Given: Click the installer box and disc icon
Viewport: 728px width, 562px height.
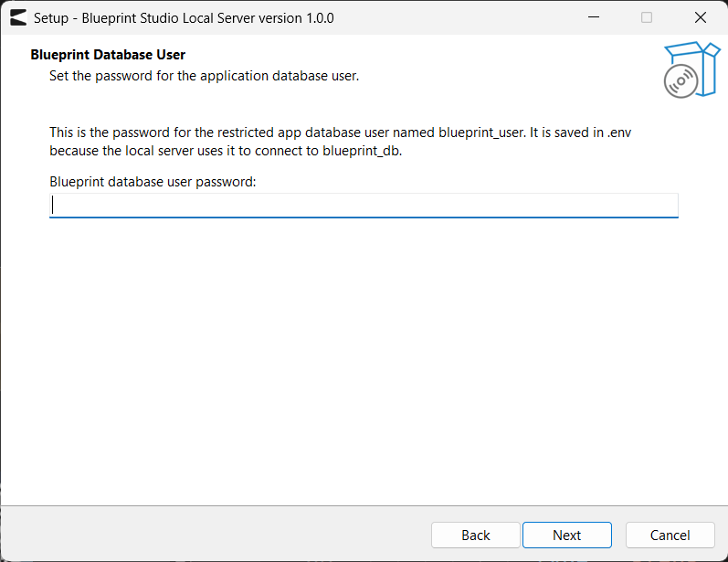Looking at the screenshot, I should (x=691, y=69).
